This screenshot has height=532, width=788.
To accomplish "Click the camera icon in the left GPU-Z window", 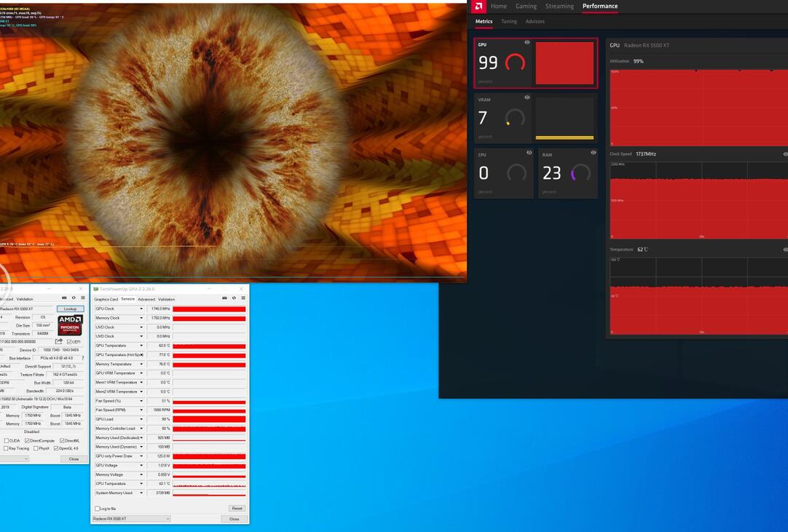I will [x=64, y=298].
